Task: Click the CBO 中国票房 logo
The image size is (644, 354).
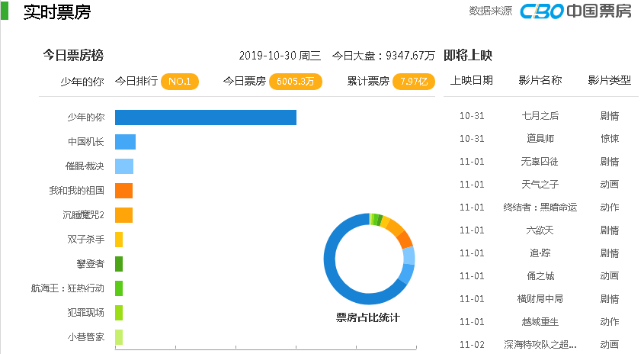Action: point(576,11)
